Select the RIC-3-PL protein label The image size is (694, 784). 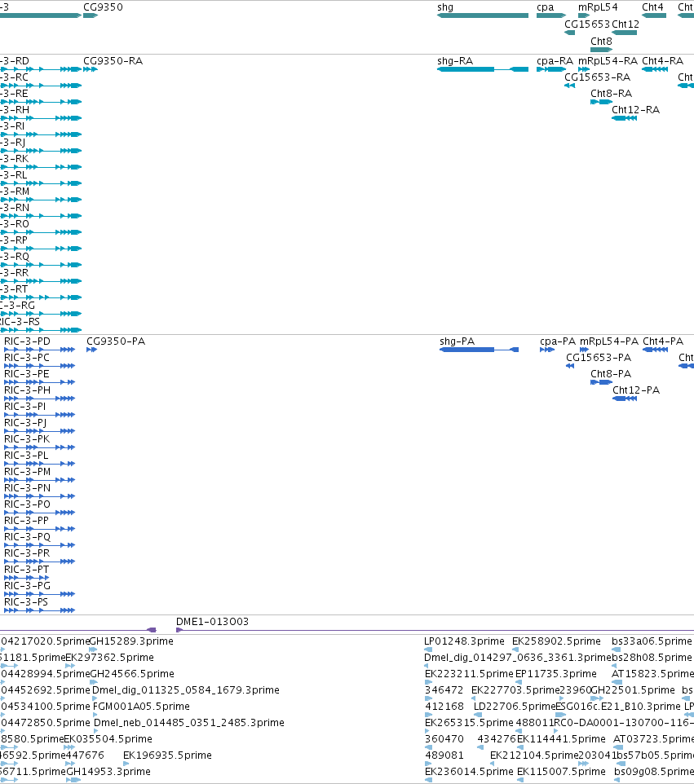tap(27, 456)
